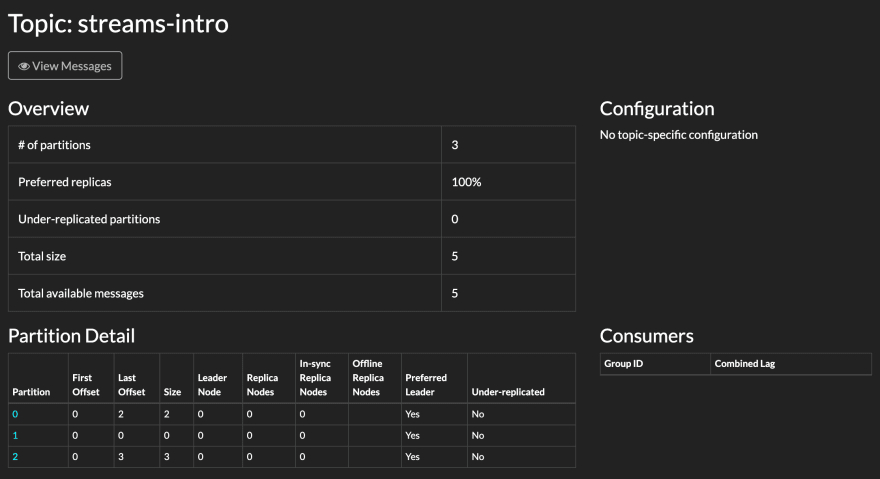Select the Leader Node column header
Image resolution: width=880 pixels, height=479 pixels.
click(x=212, y=385)
